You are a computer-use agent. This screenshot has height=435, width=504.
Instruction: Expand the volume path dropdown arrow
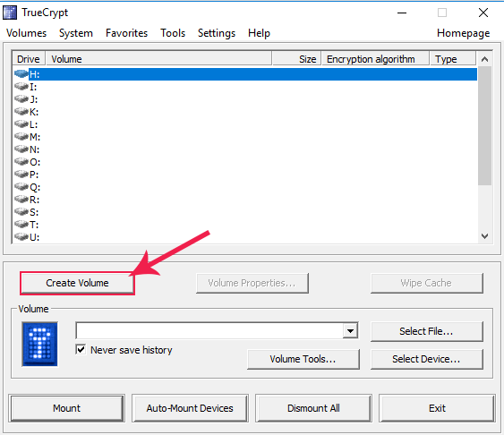[x=350, y=330]
